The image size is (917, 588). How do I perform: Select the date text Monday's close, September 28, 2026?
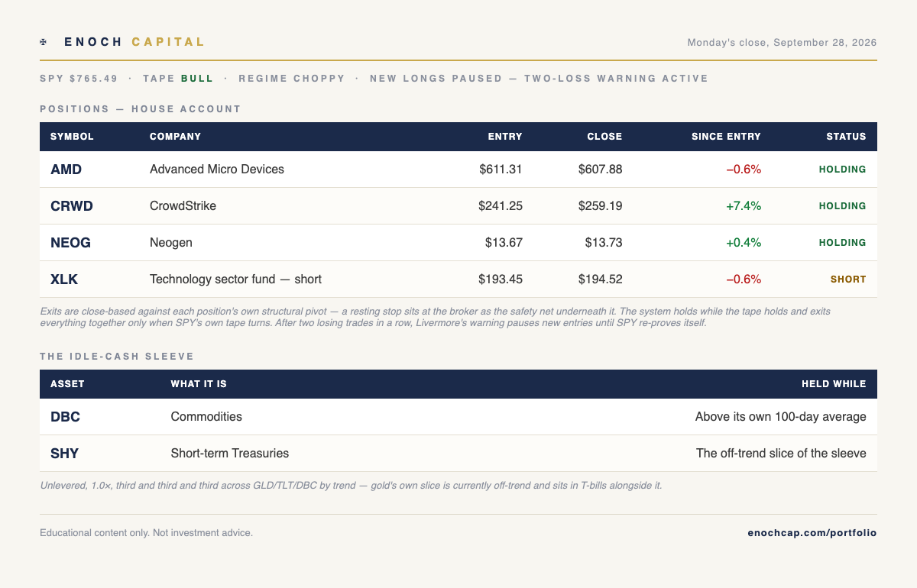coord(782,42)
